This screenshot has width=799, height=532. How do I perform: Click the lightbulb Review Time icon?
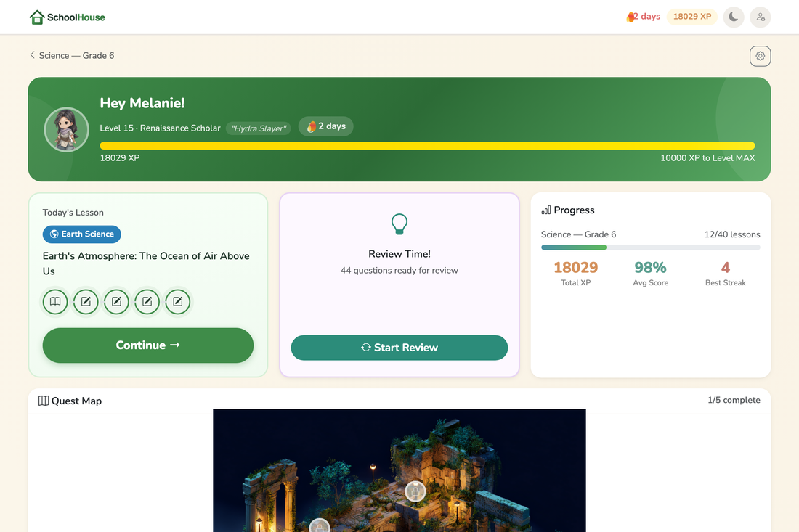(x=399, y=224)
